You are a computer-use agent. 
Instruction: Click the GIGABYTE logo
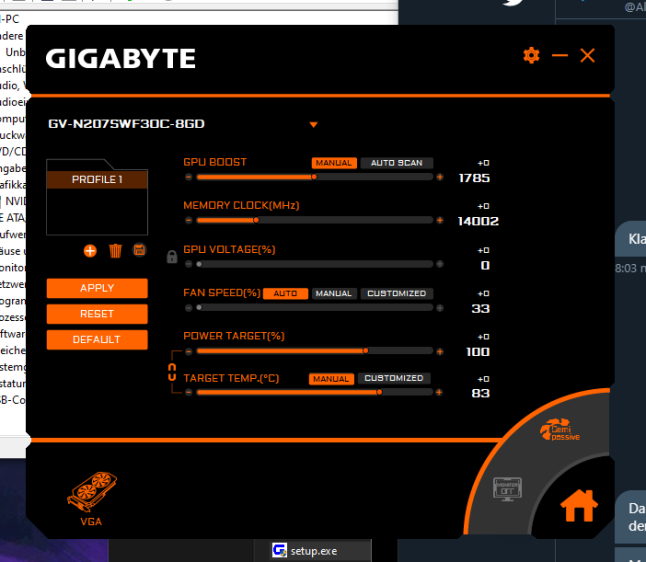[120, 59]
